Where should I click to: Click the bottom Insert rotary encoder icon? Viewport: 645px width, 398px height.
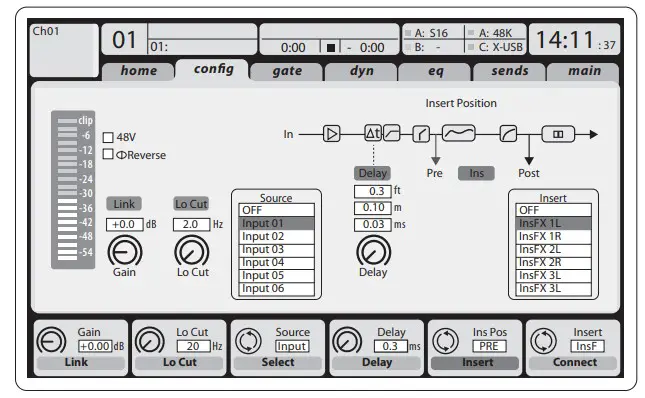point(544,340)
